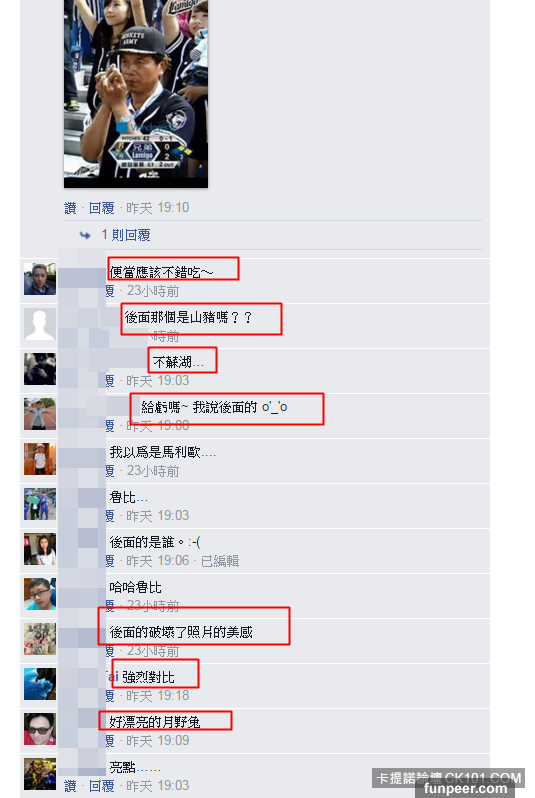Open the avatar beside 哈哈魯比 comment

pos(40,594)
